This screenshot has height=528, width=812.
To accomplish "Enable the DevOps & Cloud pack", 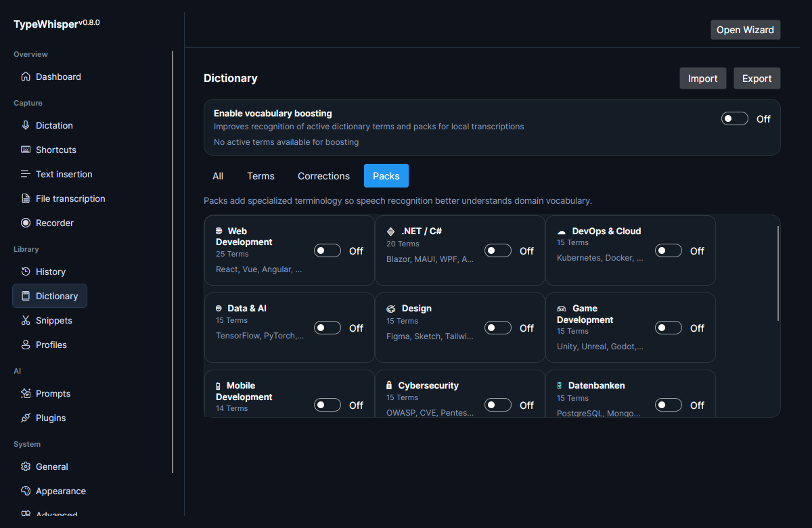I will 669,251.
